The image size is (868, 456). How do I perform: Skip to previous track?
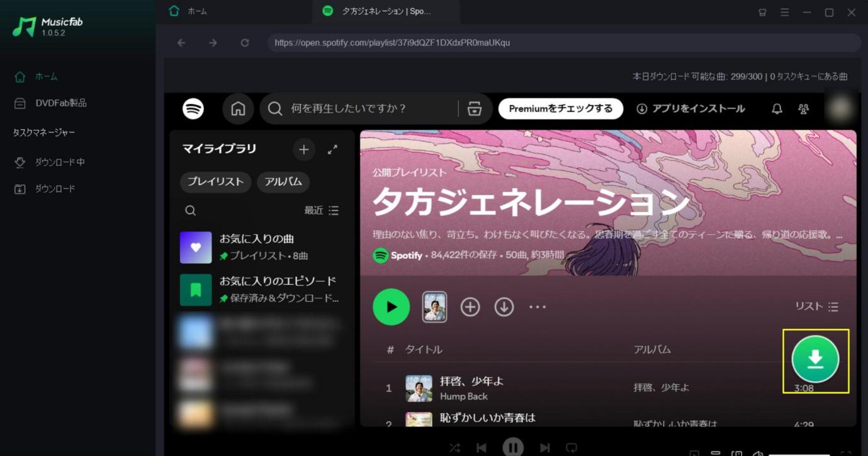[482, 448]
